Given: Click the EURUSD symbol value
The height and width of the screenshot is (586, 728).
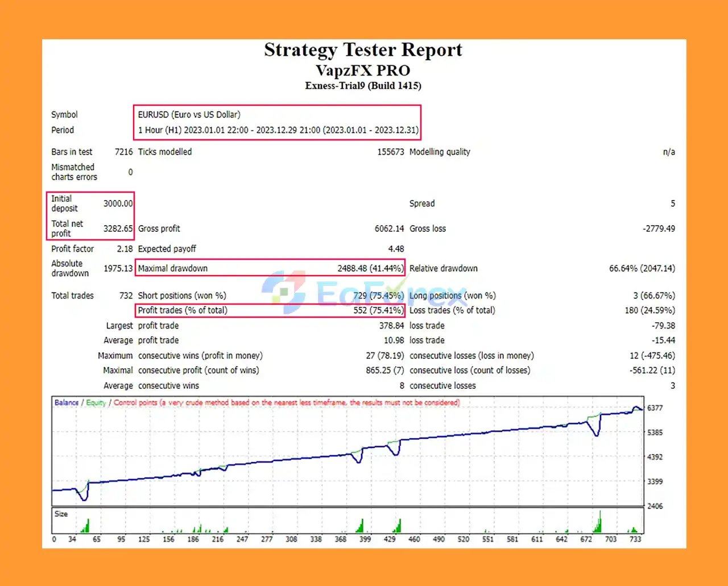Looking at the screenshot, I should pos(189,114).
